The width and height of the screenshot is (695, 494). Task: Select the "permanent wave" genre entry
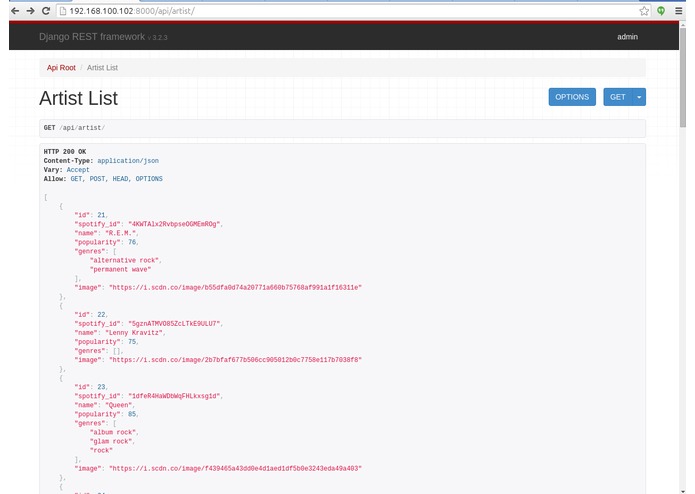click(x=121, y=269)
